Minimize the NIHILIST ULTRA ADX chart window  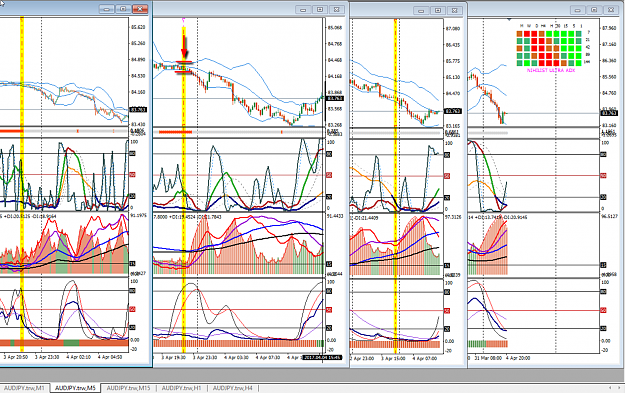(578, 10)
